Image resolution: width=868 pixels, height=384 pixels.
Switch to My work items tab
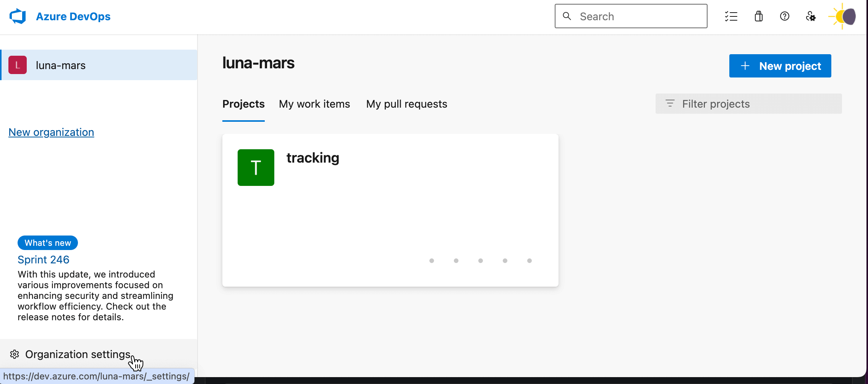314,104
